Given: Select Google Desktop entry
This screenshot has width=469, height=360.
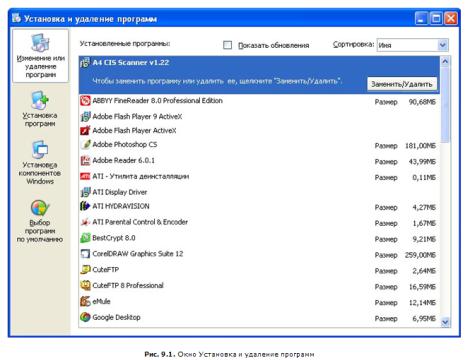Looking at the screenshot, I should point(259,317).
